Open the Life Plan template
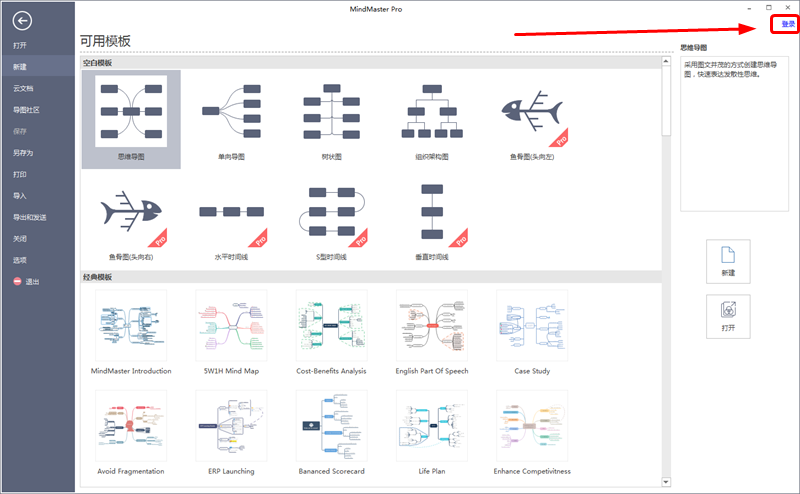The width and height of the screenshot is (800, 494). [432, 433]
